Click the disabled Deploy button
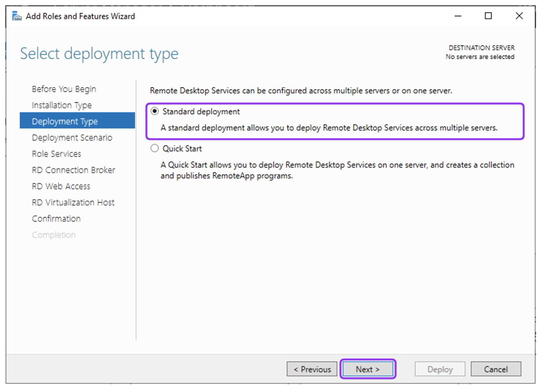The height and width of the screenshot is (392, 541). [440, 369]
